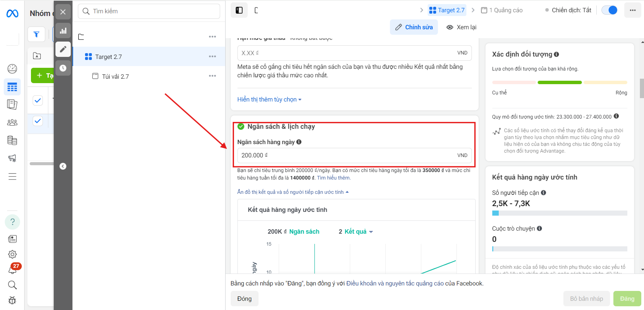This screenshot has width=644, height=310.
Task: Click campaign folder breadcrumb icon
Action: (x=257, y=10)
